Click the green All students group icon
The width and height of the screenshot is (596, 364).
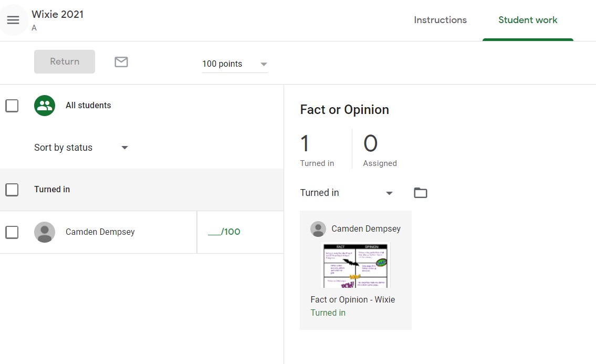(45, 106)
